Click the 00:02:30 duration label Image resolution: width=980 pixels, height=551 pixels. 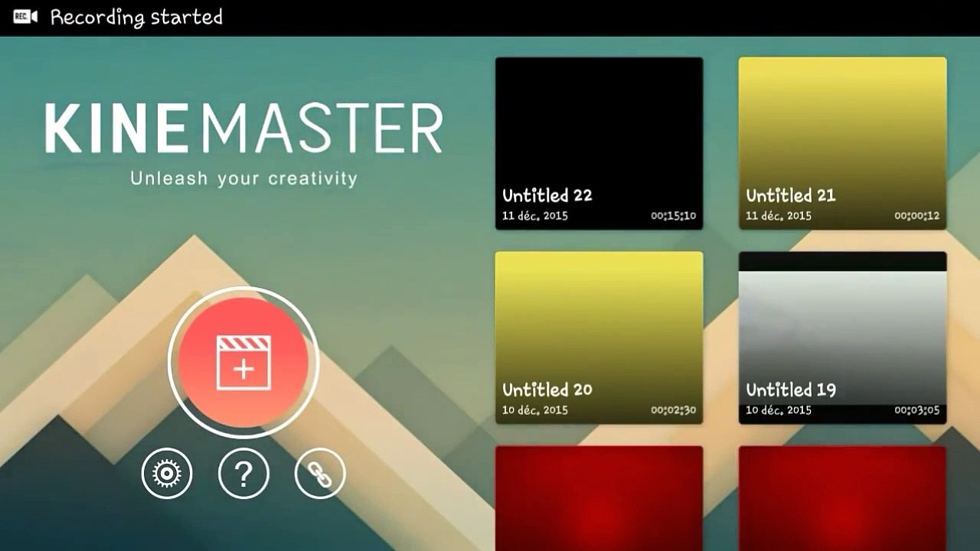(x=674, y=410)
